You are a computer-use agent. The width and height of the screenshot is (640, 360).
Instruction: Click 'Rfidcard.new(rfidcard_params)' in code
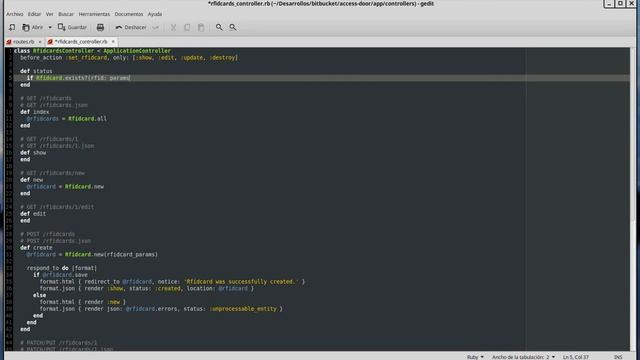[x=111, y=254]
